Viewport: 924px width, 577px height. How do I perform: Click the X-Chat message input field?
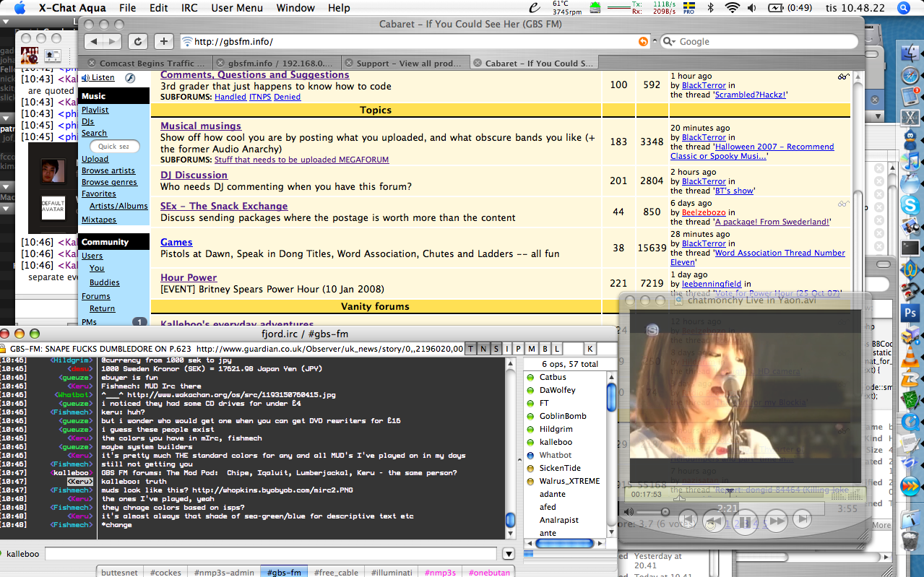coord(271,554)
